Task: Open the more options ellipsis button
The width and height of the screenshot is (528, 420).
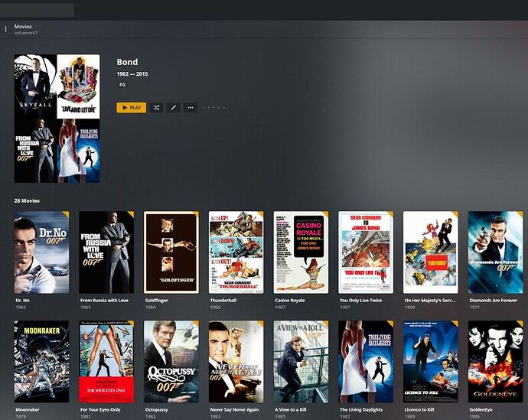Action: (191, 108)
